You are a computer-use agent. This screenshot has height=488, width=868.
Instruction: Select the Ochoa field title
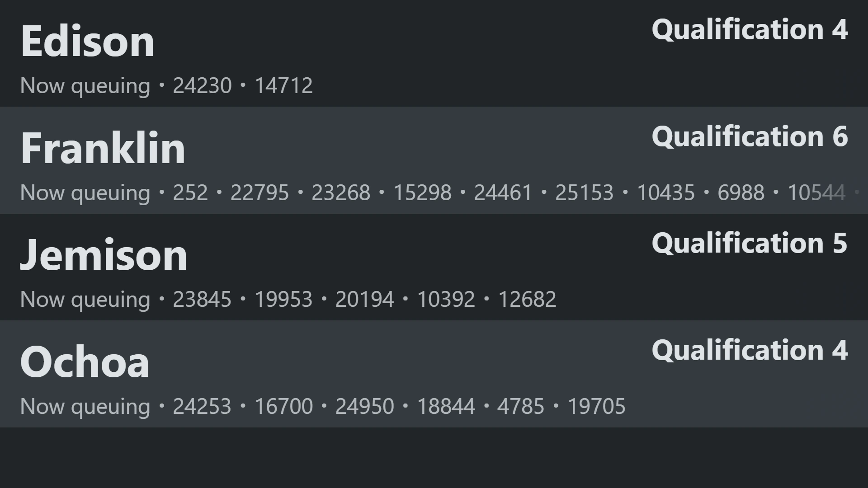click(85, 362)
